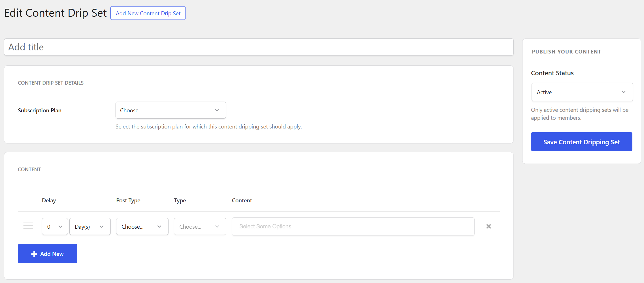Image resolution: width=644 pixels, height=283 pixels.
Task: Click the CONTENT DRIP SET DETAILS heading
Action: (51, 83)
